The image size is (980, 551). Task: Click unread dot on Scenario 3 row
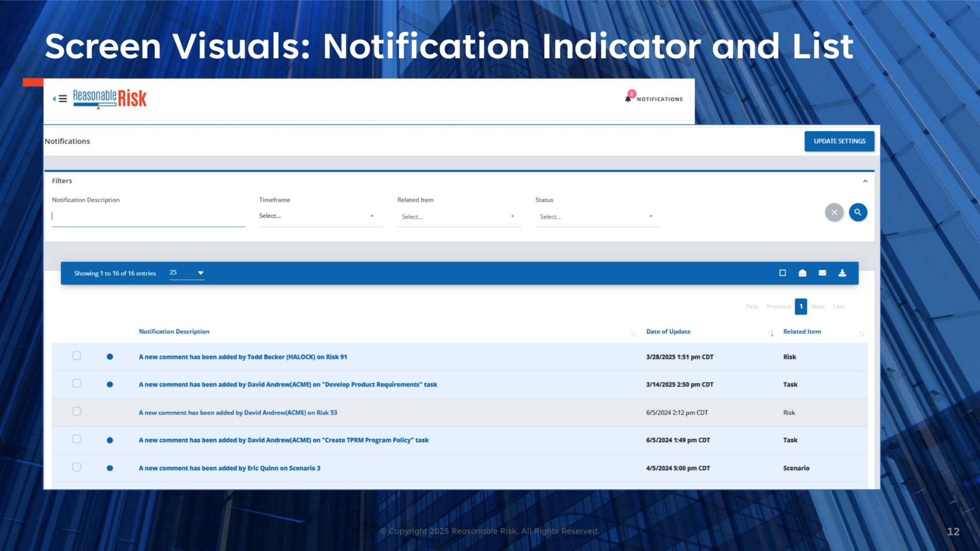pyautogui.click(x=110, y=468)
